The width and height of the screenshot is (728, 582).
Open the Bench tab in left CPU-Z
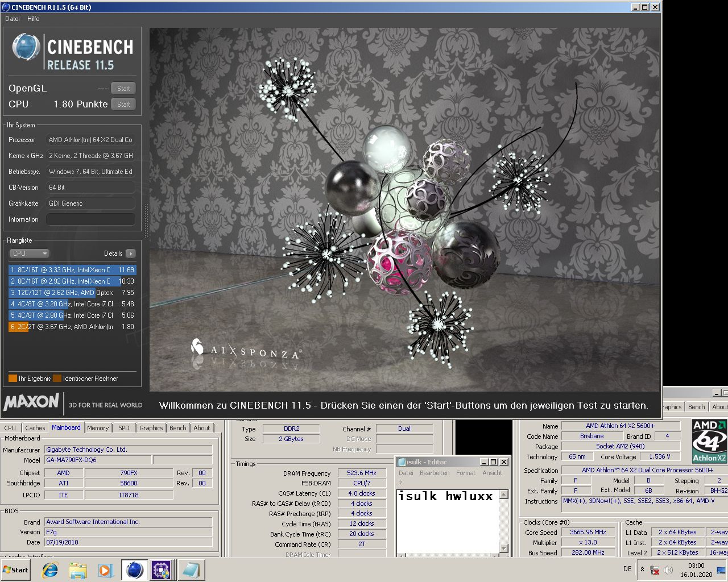178,428
